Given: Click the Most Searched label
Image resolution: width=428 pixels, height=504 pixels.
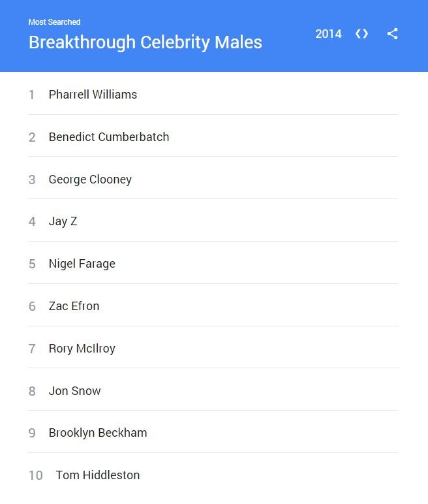Looking at the screenshot, I should (x=54, y=22).
